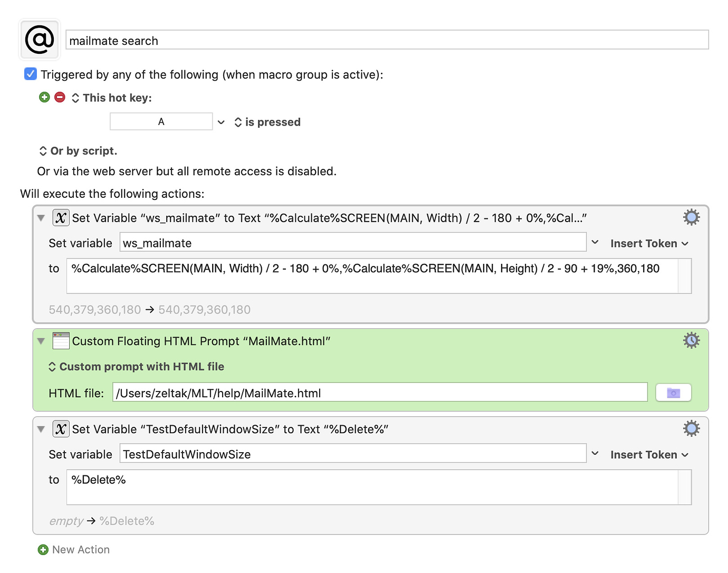This screenshot has width=728, height=573.
Task: Click green plus to add trigger
Action: 44,97
